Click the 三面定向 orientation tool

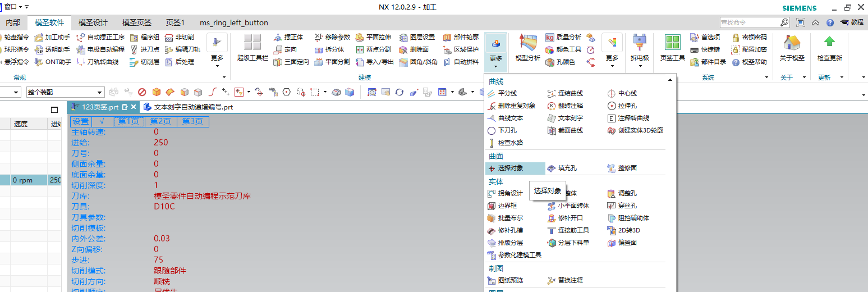click(291, 62)
